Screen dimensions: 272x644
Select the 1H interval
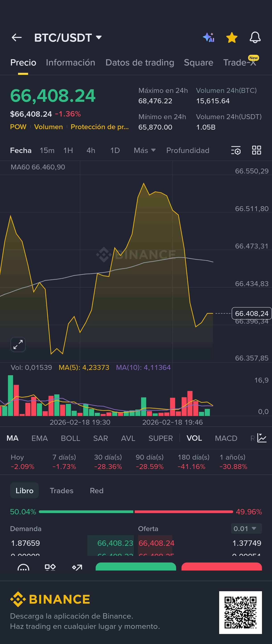[68, 150]
